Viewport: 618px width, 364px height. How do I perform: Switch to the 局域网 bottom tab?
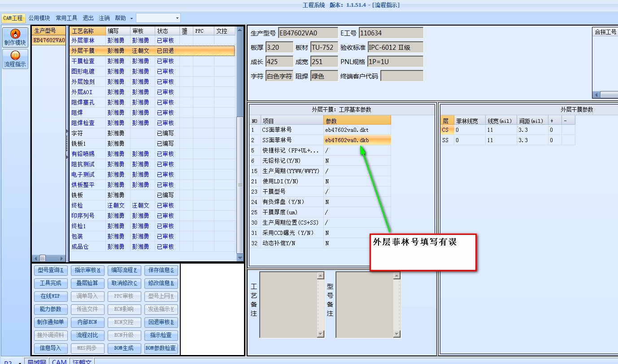click(37, 361)
